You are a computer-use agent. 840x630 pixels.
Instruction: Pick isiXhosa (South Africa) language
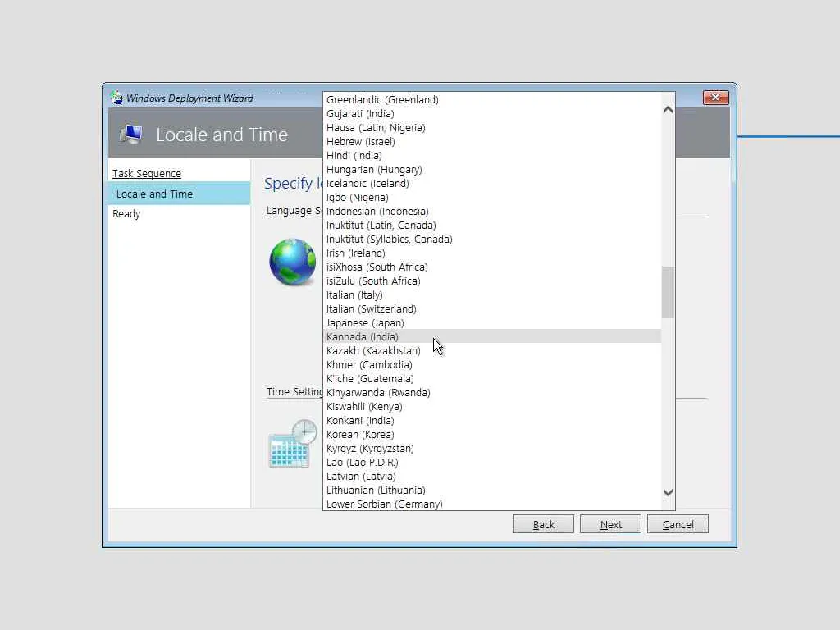(x=492, y=267)
